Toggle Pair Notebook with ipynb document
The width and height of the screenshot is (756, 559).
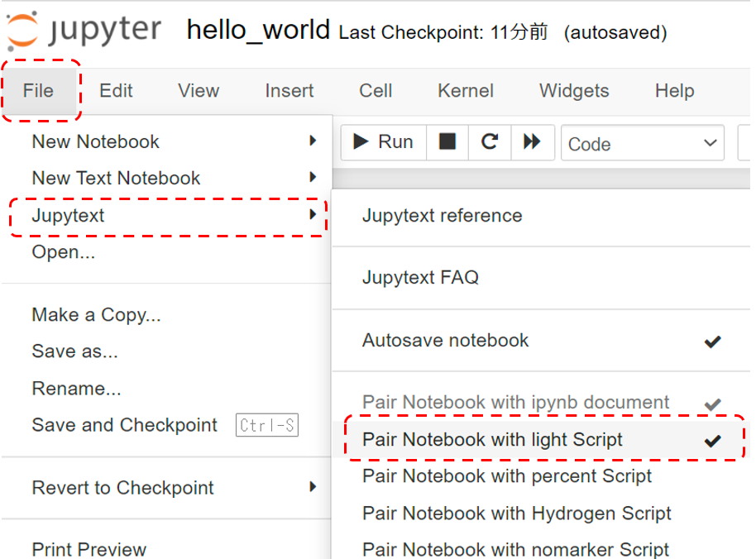click(x=541, y=403)
